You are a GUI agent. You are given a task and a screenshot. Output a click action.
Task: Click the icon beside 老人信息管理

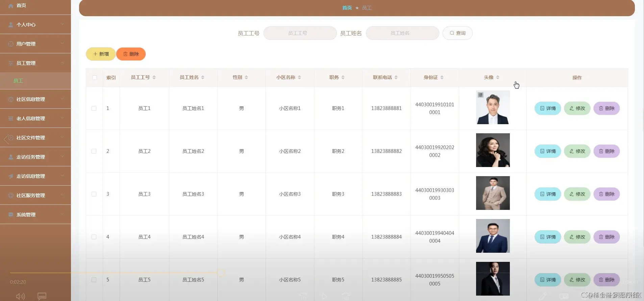click(11, 118)
